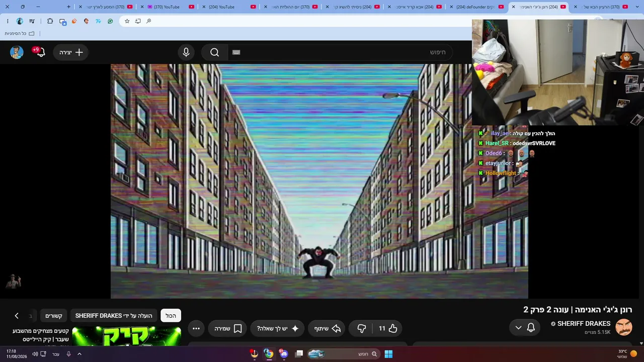This screenshot has height=362, width=644.
Task: Click the שמירה (Save) button
Action: point(227,328)
